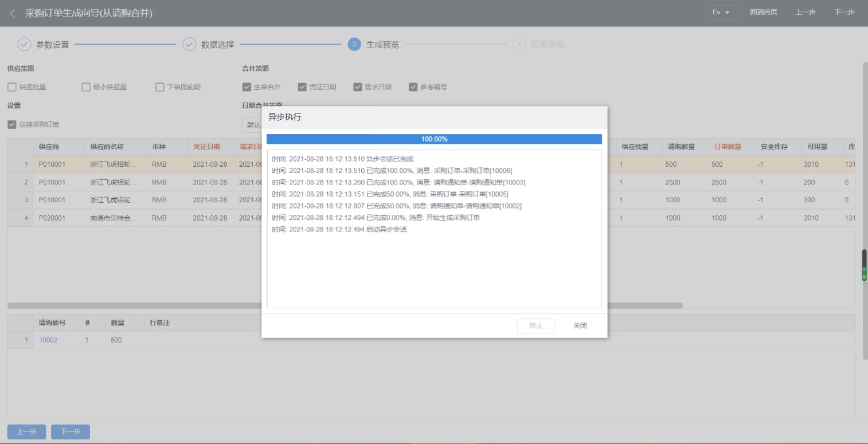
Task: Click 回到首页 in the top bar
Action: point(763,13)
